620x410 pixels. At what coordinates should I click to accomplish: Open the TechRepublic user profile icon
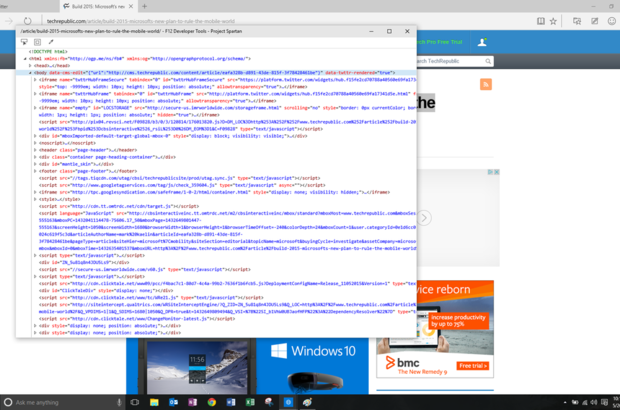pos(482,42)
